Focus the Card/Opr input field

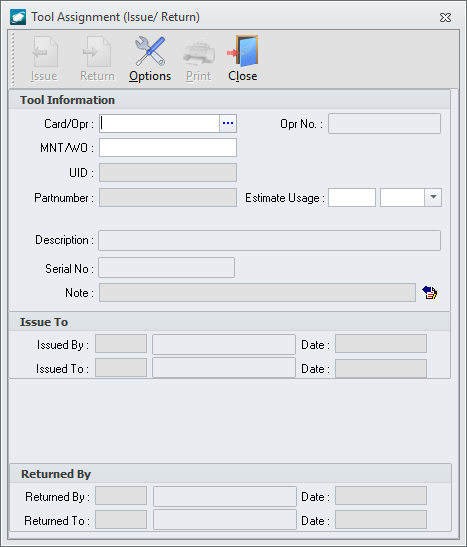click(159, 123)
